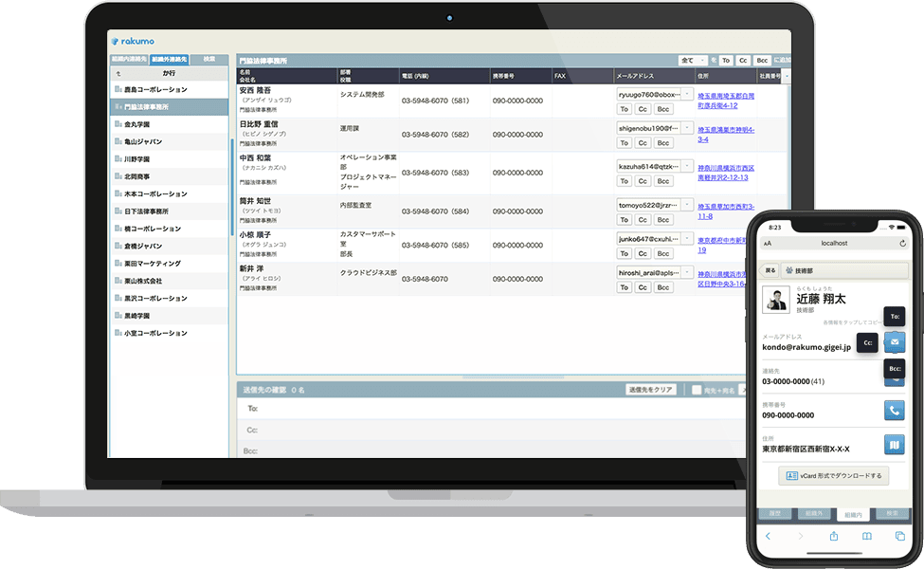The image size is (924, 569).
Task: Tap the map icon beside address
Action: point(894,445)
